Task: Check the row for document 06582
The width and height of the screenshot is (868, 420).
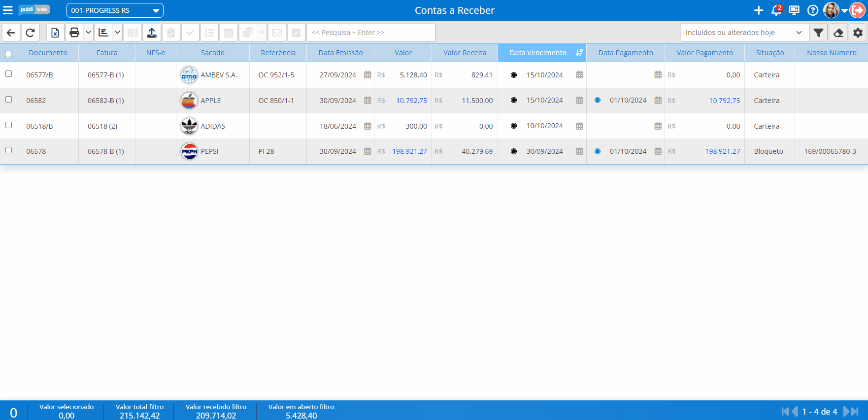Action: (8, 99)
